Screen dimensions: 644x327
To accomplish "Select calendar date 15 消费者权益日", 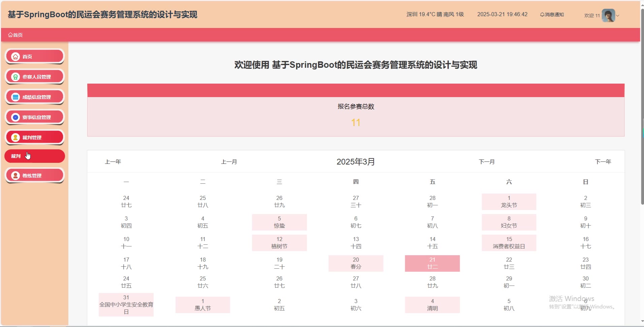I will click(509, 243).
